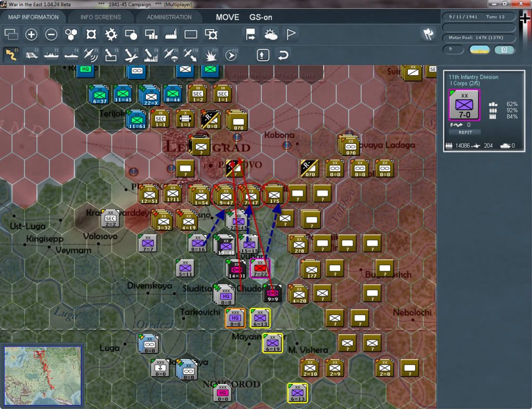Select the Finnish 6=37 unit
532x409 pixels.
tap(99, 95)
